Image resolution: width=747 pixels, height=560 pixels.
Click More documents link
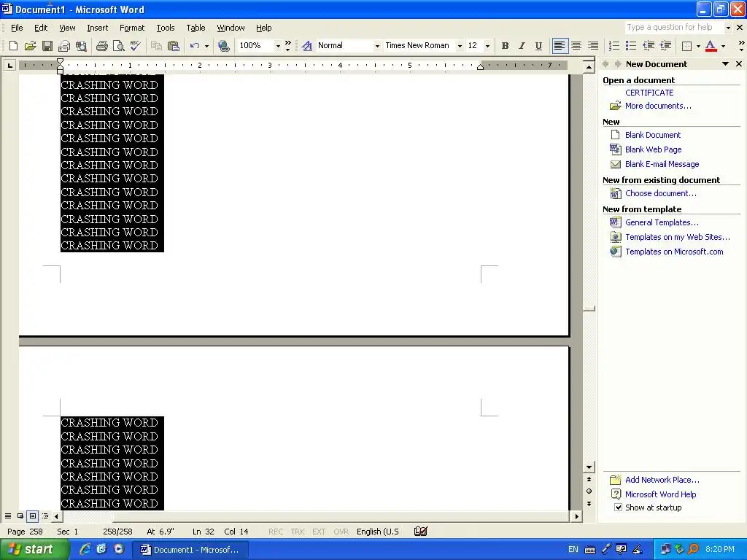(x=658, y=106)
